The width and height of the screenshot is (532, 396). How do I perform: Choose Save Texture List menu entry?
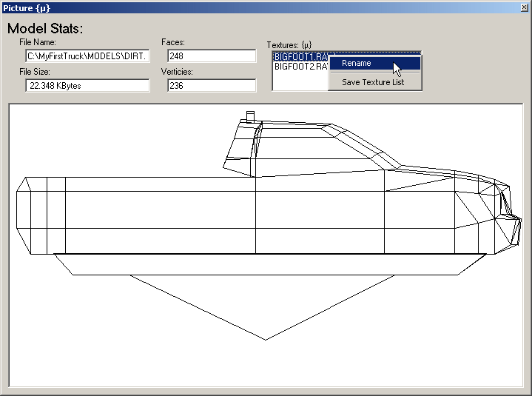point(373,82)
